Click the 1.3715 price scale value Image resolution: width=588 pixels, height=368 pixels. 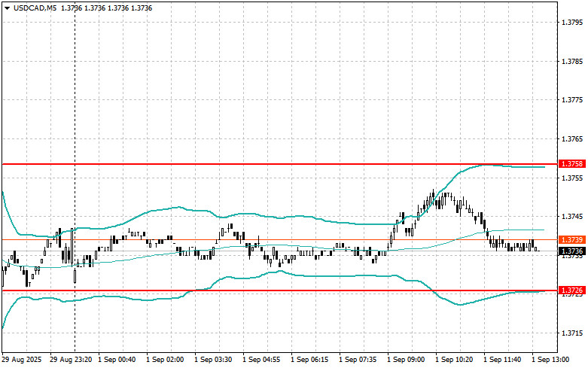point(572,333)
